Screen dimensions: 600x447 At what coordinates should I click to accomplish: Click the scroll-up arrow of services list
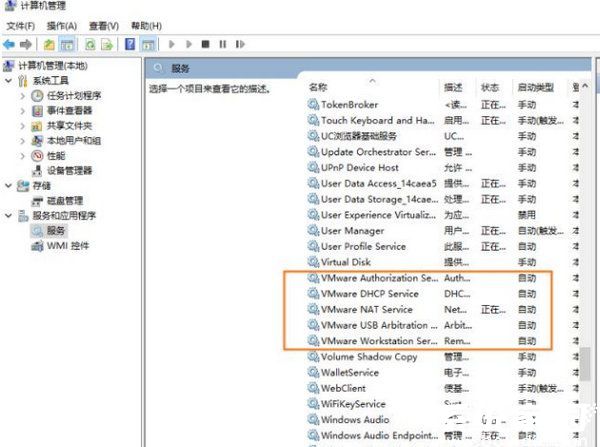pos(585,86)
